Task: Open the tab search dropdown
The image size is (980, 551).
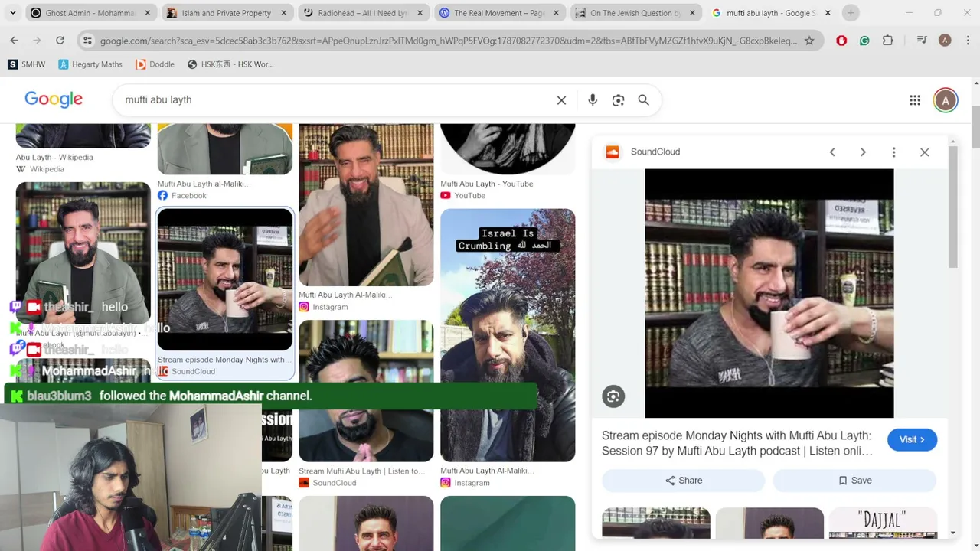Action: [x=12, y=13]
